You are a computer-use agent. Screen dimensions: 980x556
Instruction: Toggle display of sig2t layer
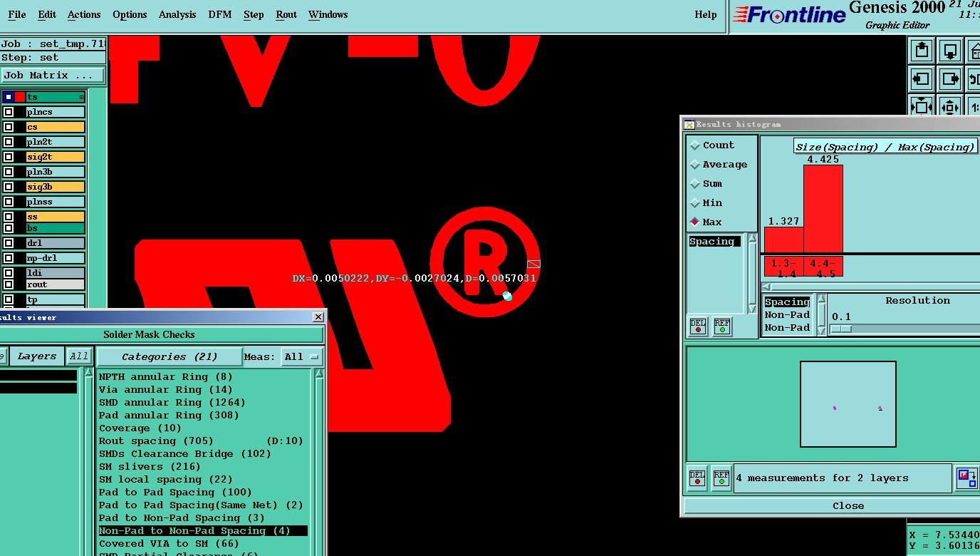(x=9, y=157)
